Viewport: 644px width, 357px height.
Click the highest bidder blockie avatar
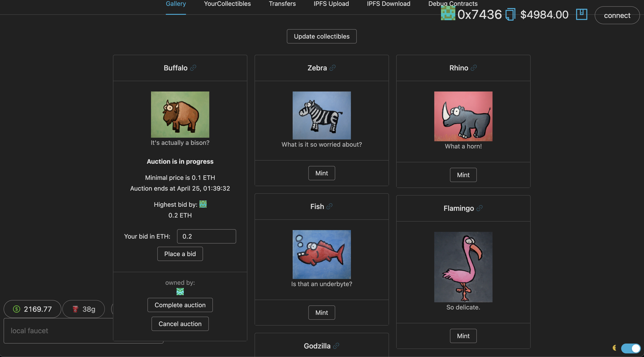tap(203, 204)
